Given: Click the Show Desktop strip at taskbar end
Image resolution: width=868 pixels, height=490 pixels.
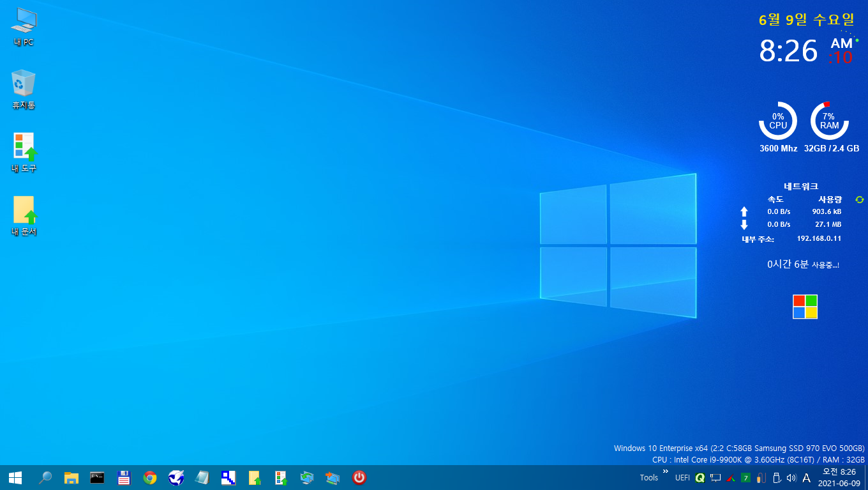Looking at the screenshot, I should (x=866, y=477).
